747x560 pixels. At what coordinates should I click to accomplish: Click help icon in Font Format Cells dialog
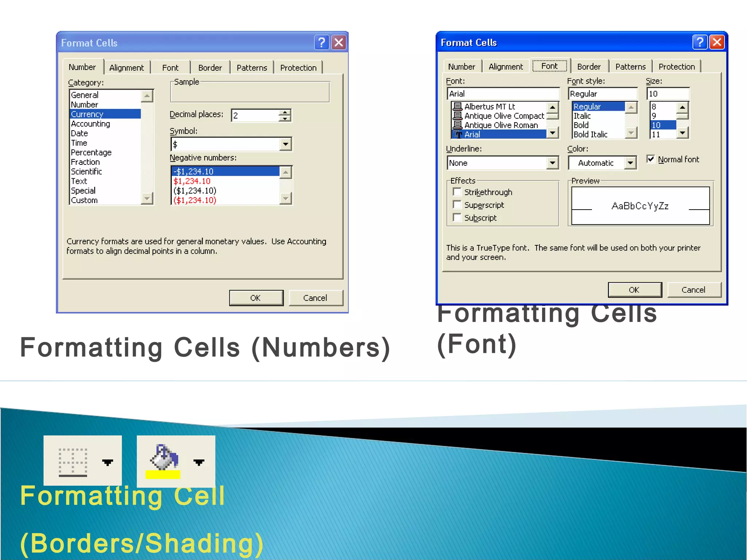coord(700,42)
